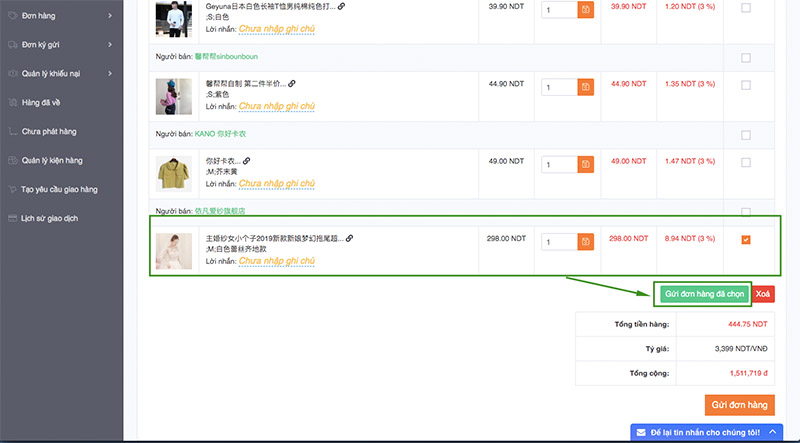Select the Tổng cộng value 1,511,719 đ
This screenshot has height=443, width=800.
pyautogui.click(x=748, y=373)
